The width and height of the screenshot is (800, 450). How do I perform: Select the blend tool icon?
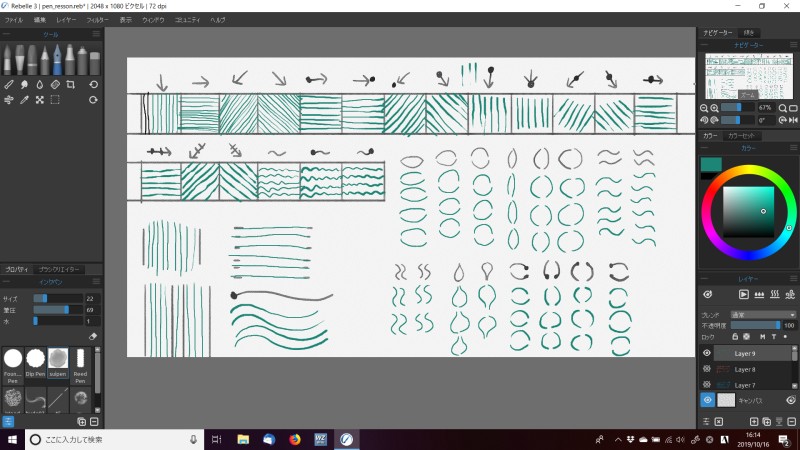tap(9, 85)
